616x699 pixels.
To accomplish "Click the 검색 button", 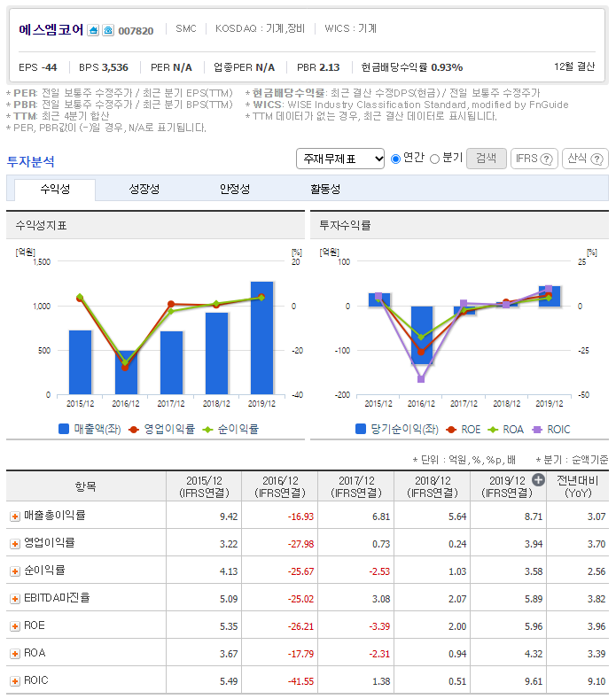I will [x=487, y=159].
